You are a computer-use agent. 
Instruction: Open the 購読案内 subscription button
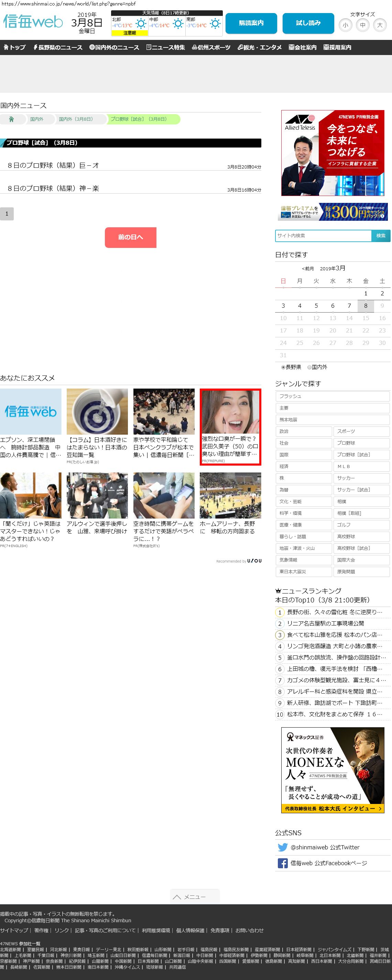[x=251, y=23]
